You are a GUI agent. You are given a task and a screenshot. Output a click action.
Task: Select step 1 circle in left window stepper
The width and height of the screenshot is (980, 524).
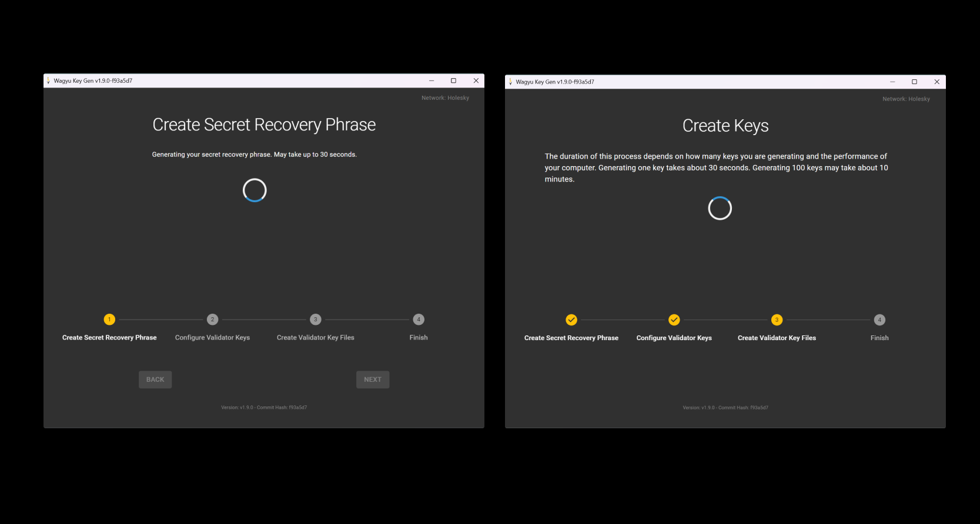tap(109, 320)
